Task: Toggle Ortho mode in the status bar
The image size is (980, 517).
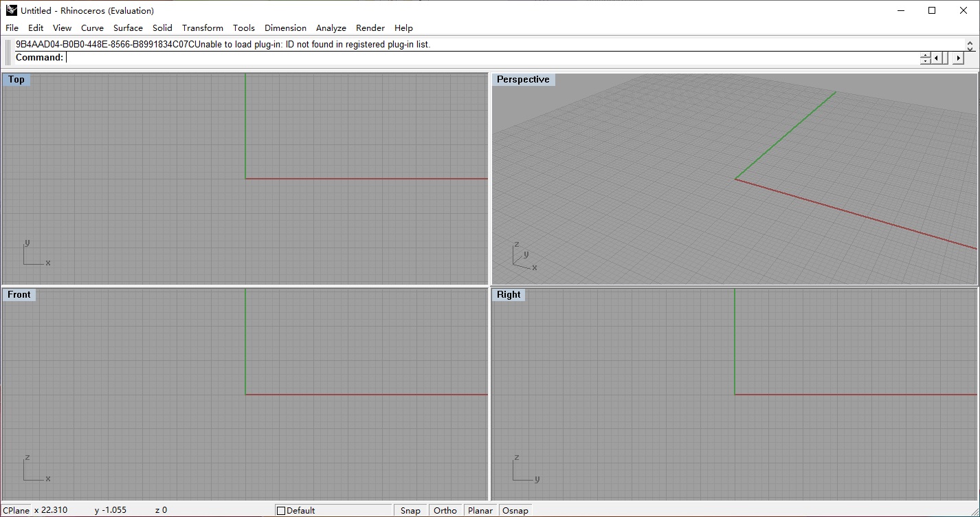Action: pos(445,510)
